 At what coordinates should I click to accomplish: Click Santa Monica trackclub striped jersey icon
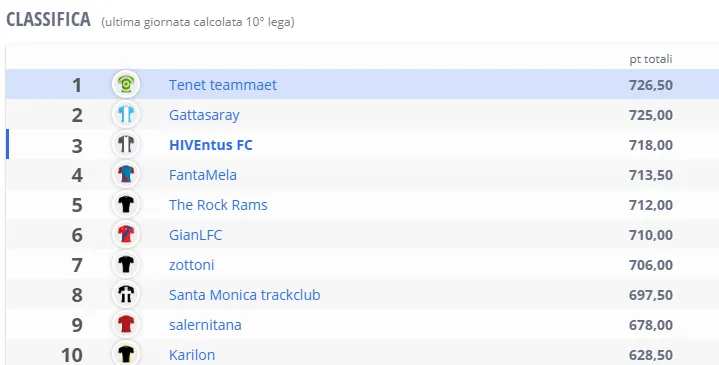(126, 294)
